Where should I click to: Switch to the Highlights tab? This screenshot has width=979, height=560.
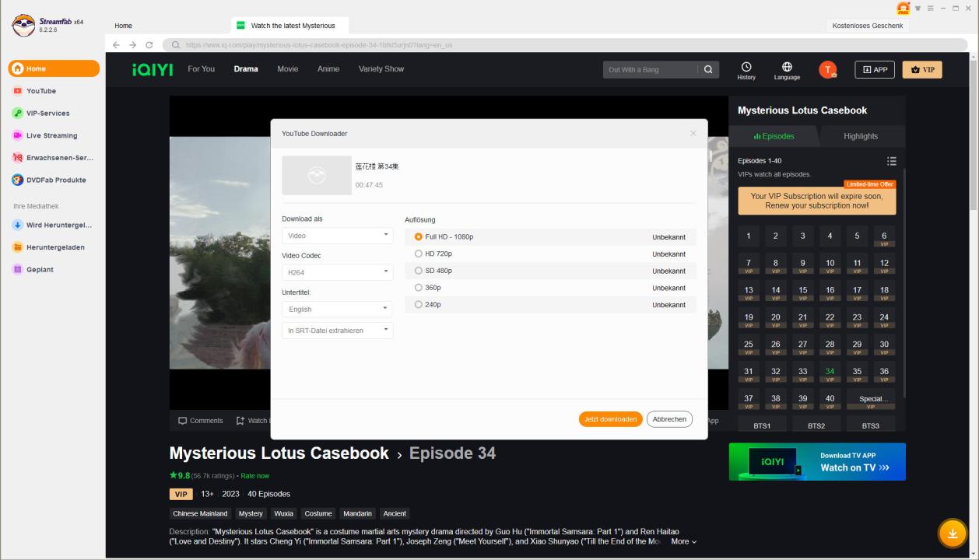click(861, 136)
